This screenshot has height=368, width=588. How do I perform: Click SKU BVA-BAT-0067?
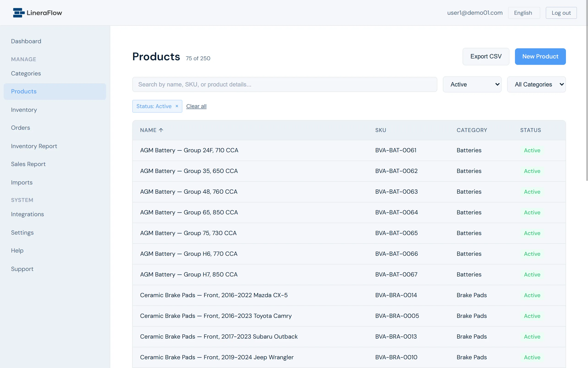pos(396,275)
